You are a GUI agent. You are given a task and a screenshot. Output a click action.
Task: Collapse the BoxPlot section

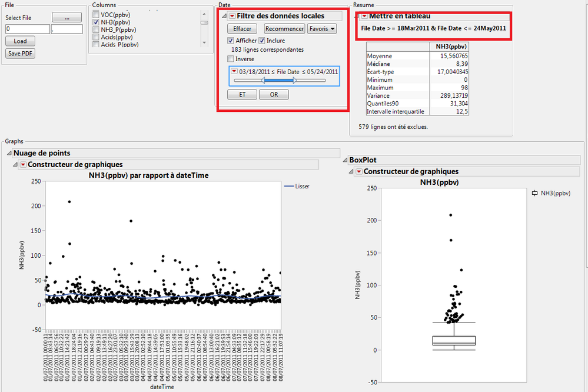click(345, 160)
